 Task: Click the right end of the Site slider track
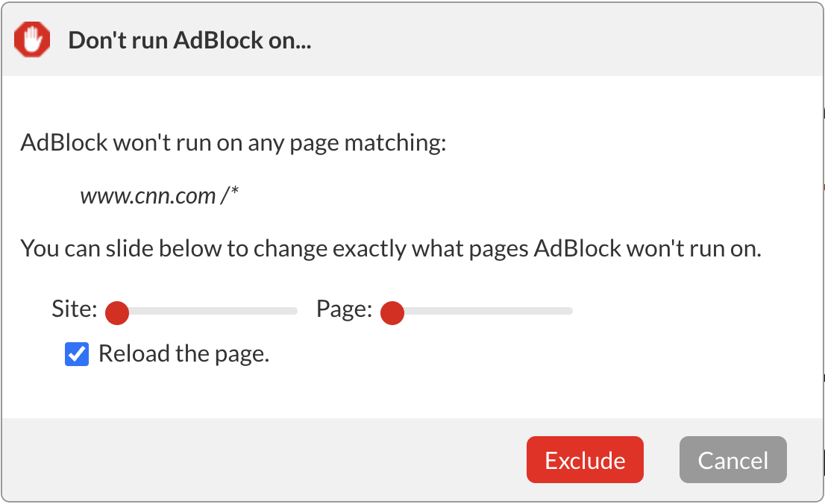291,310
